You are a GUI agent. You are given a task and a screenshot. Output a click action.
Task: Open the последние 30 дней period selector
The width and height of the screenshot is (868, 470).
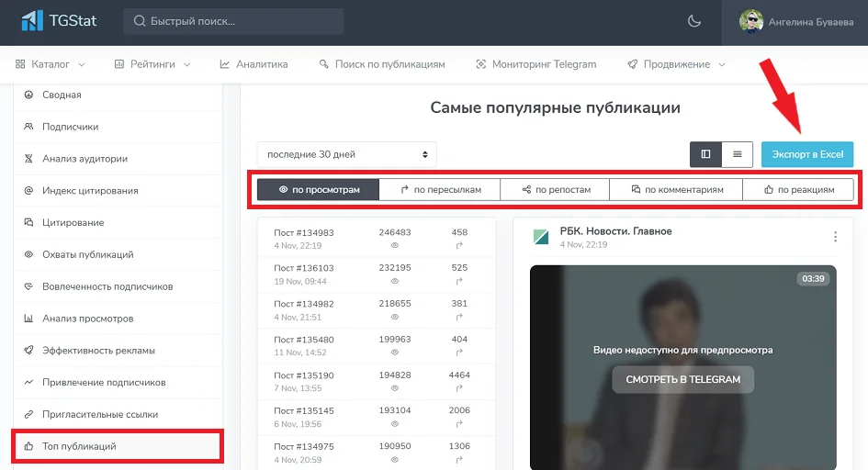[x=346, y=154]
